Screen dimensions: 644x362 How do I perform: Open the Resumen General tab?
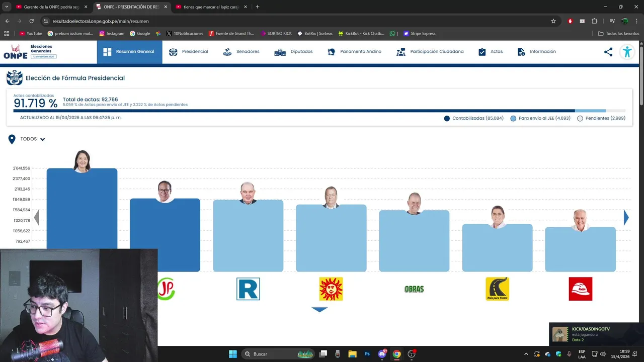129,52
